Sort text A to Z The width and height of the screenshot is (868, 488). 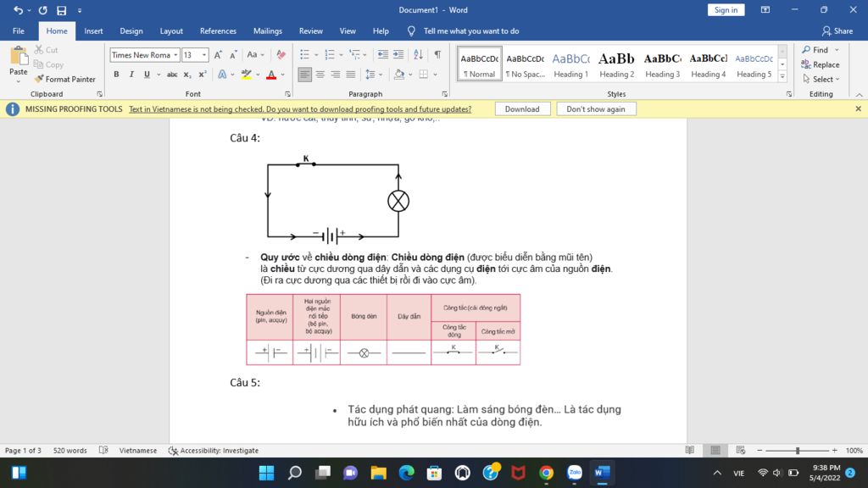419,54
